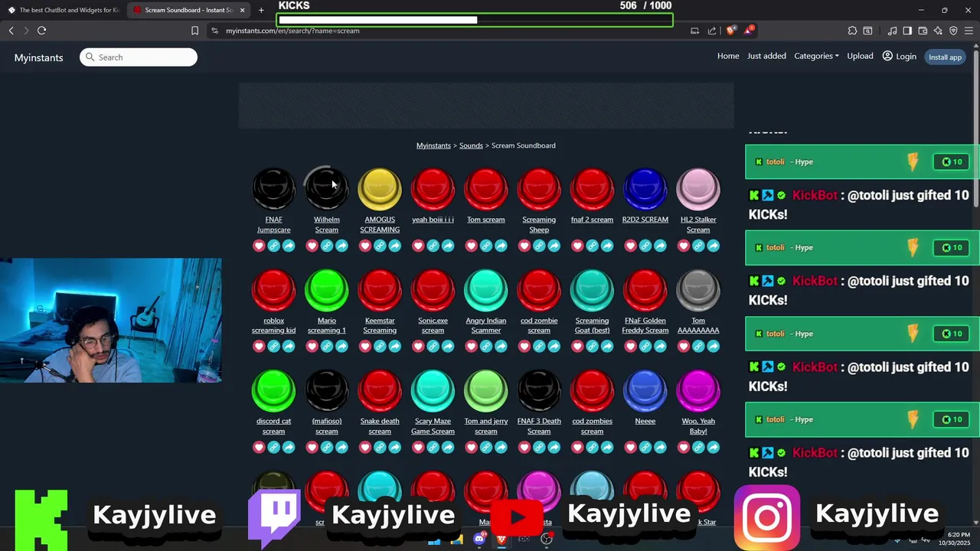This screenshot has height=551, width=980.
Task: Open OBS Studio from the taskbar
Action: tap(547, 539)
